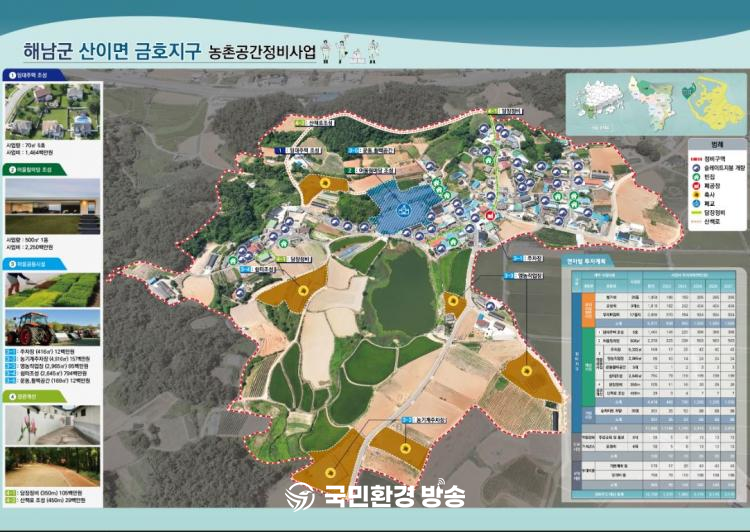Click the 3-5 운동·활력공간 map label
The image size is (750, 532).
click(x=371, y=151)
